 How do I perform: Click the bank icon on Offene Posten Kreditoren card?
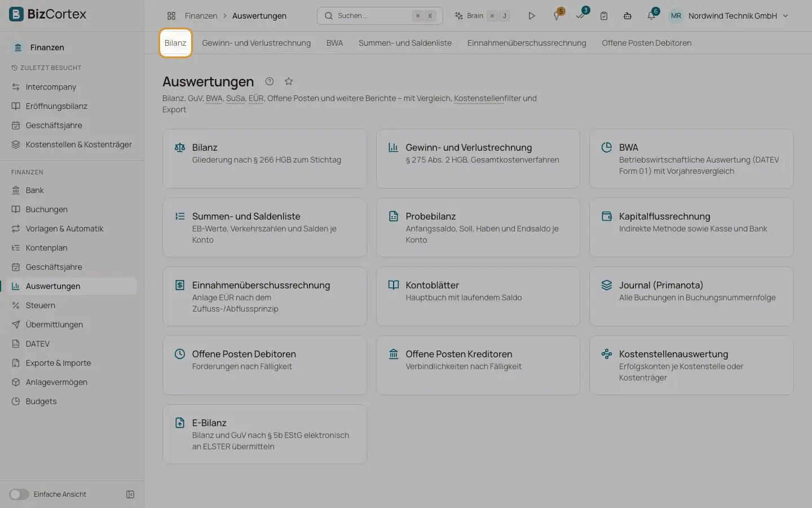[394, 354]
